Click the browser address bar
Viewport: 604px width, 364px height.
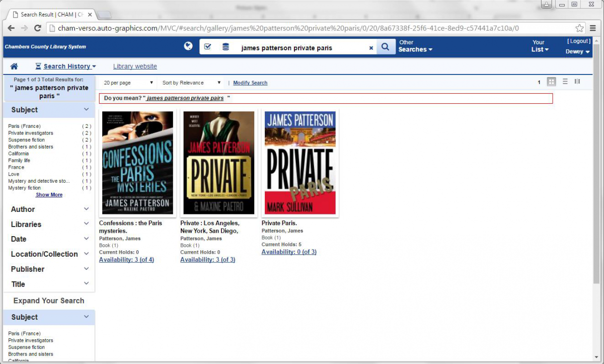(x=312, y=28)
